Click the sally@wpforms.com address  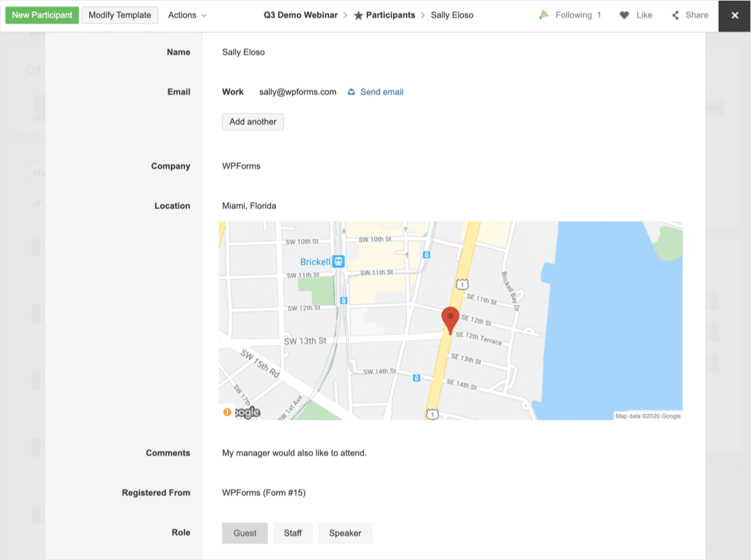pyautogui.click(x=298, y=92)
